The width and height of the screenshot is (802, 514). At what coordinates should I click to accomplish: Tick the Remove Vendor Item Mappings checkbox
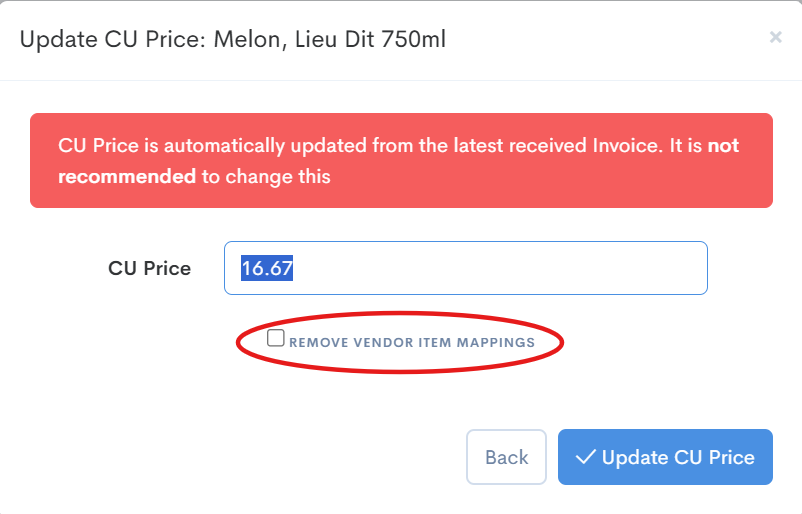276,339
